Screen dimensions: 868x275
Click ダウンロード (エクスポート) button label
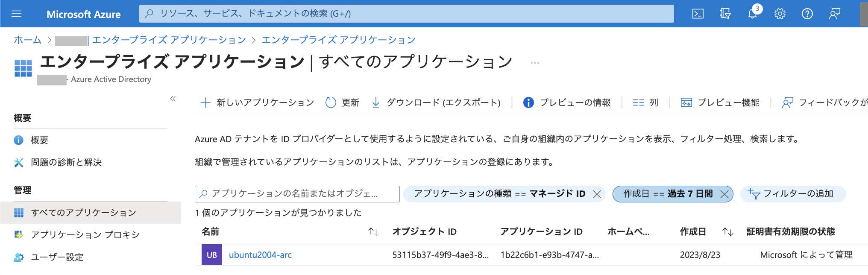coord(443,102)
